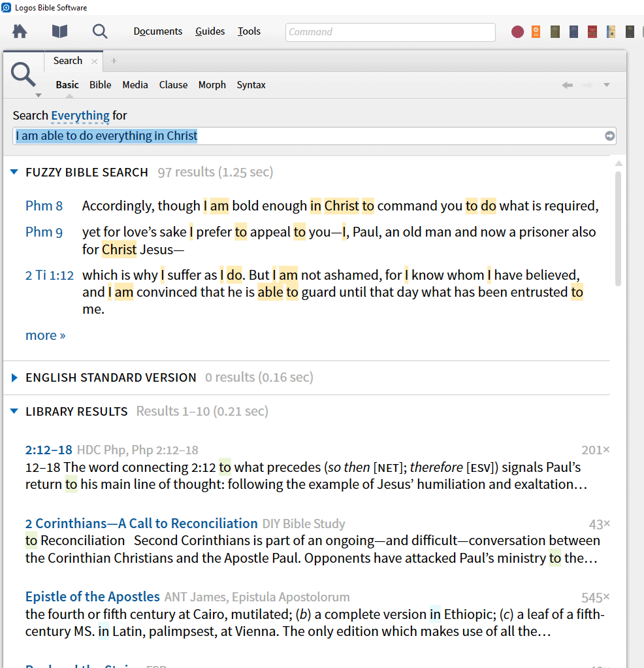Collapse the Library Results section

click(x=14, y=411)
